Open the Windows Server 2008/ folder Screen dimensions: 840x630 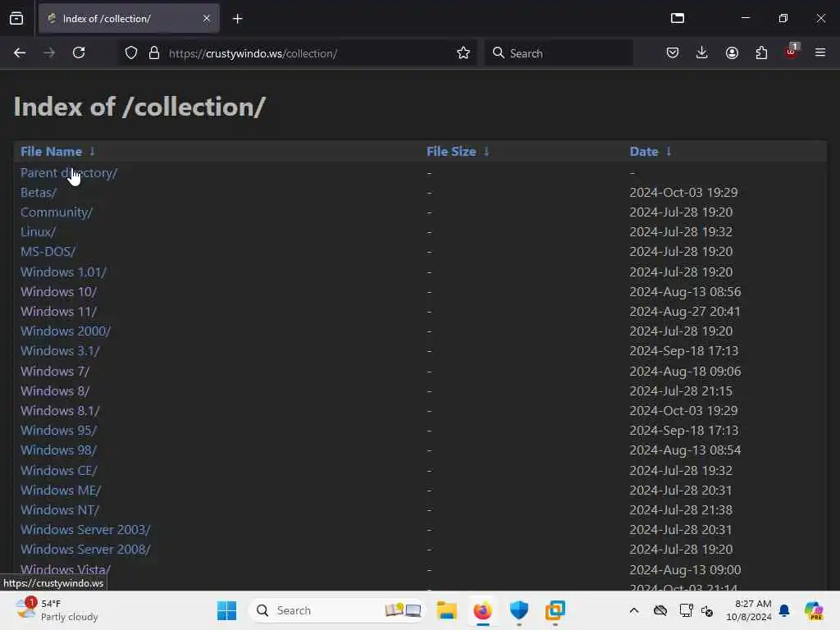85,550
